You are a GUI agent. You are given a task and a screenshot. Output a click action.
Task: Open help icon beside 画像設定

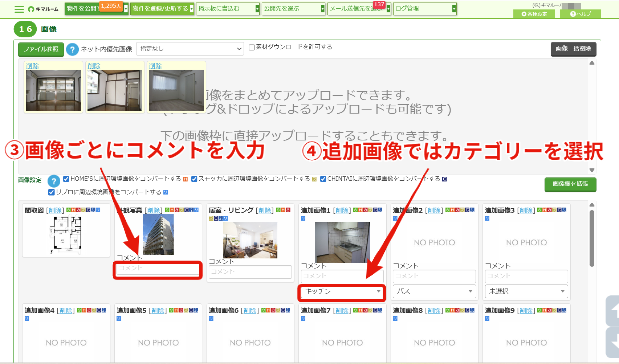click(54, 181)
